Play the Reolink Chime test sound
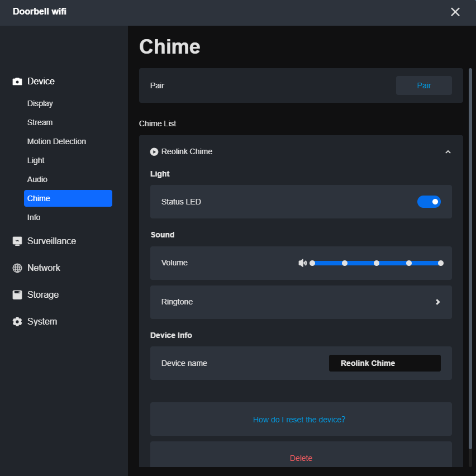This screenshot has width=476, height=476. [x=154, y=151]
